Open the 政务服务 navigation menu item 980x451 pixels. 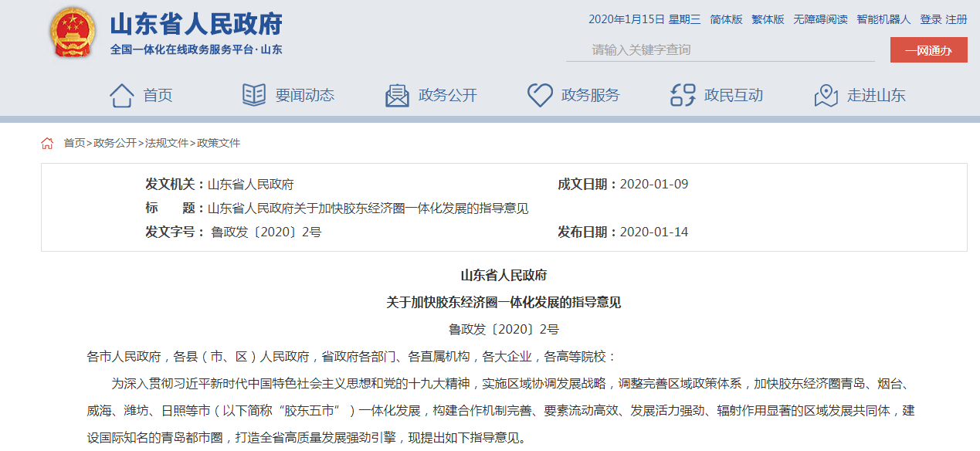click(x=590, y=95)
